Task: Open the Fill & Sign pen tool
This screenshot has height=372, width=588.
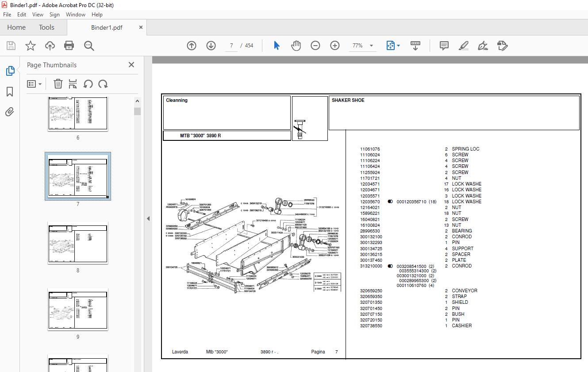Action: coord(483,46)
